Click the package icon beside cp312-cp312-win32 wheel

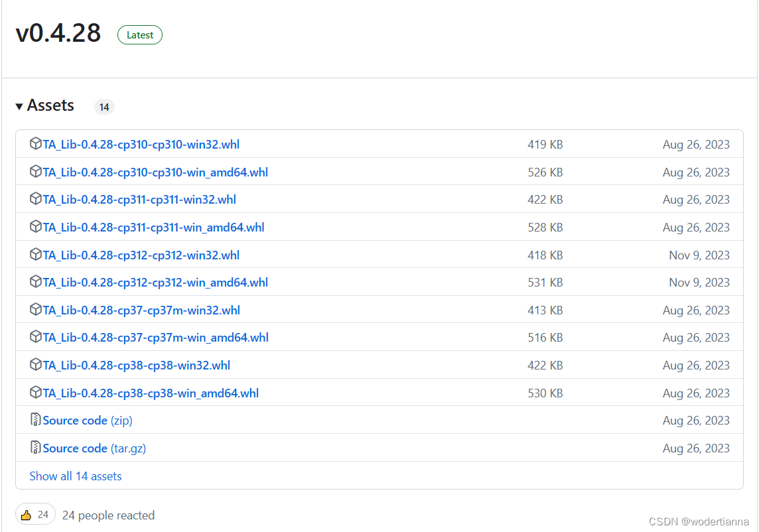pos(36,255)
